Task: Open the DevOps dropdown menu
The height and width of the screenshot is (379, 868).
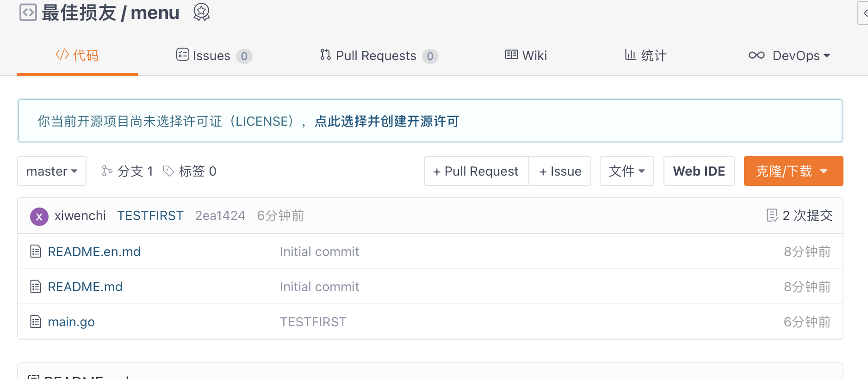Action: point(789,55)
